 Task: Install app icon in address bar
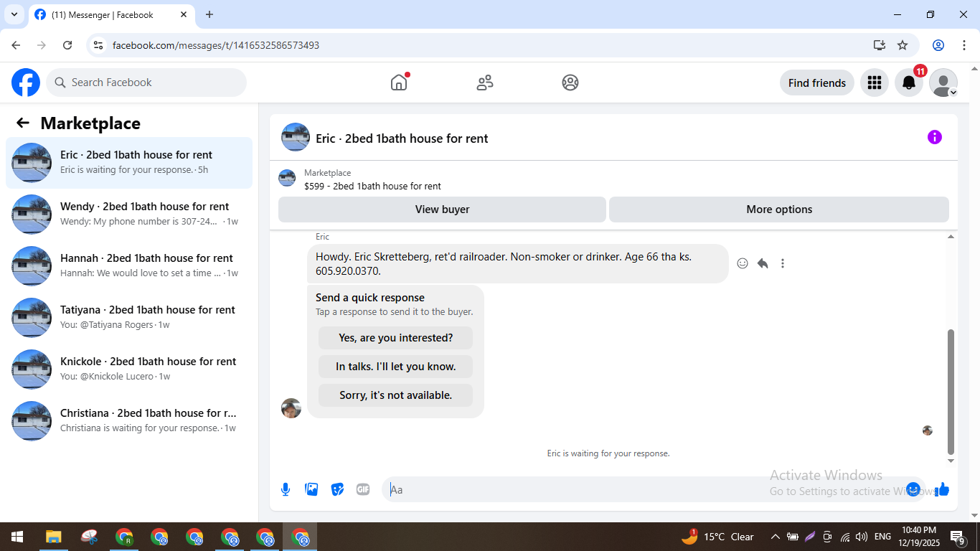click(880, 45)
